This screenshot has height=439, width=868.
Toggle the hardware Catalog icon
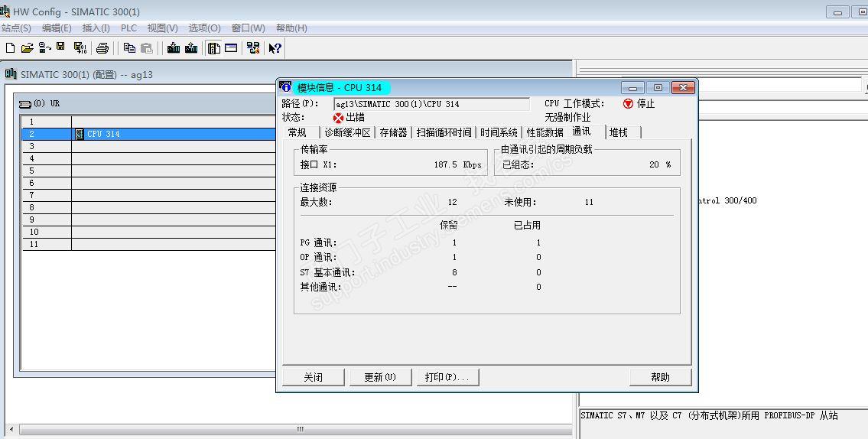(x=213, y=48)
